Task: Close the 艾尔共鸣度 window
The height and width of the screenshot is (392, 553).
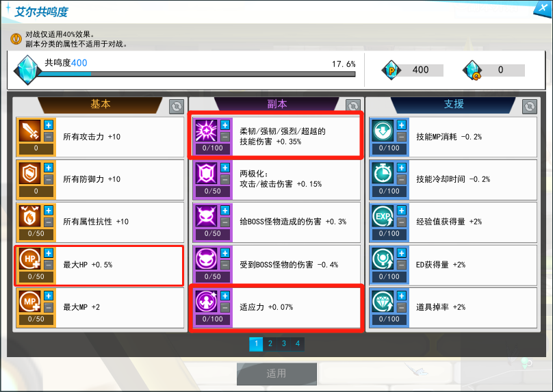Action: pos(543,8)
